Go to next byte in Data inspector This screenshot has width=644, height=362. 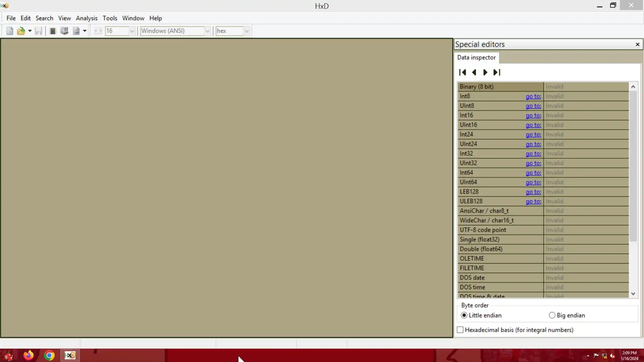tap(485, 72)
